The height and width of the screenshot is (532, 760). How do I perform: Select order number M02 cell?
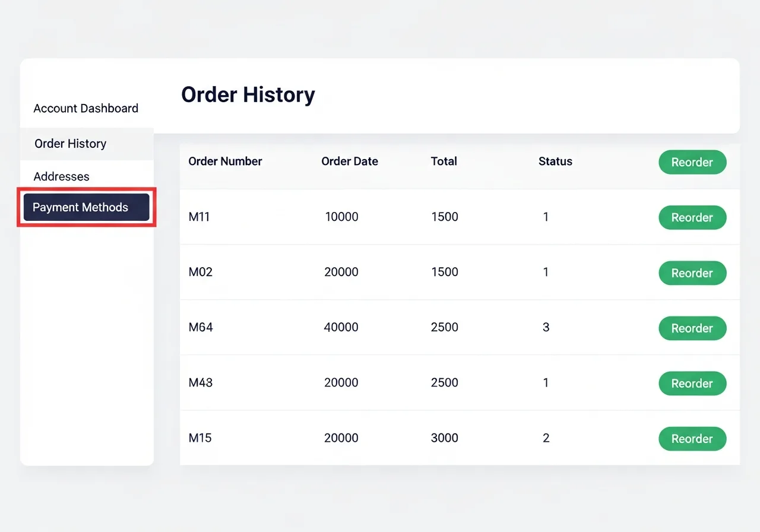click(201, 273)
